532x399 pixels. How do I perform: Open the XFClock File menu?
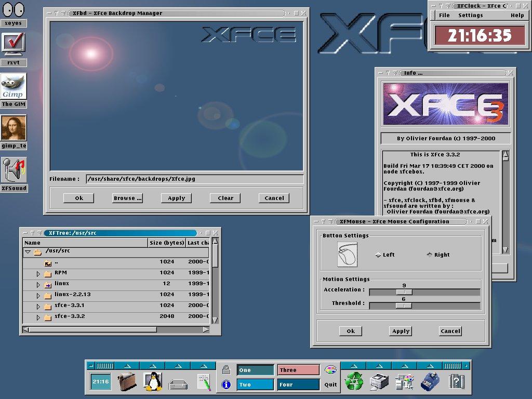click(444, 15)
